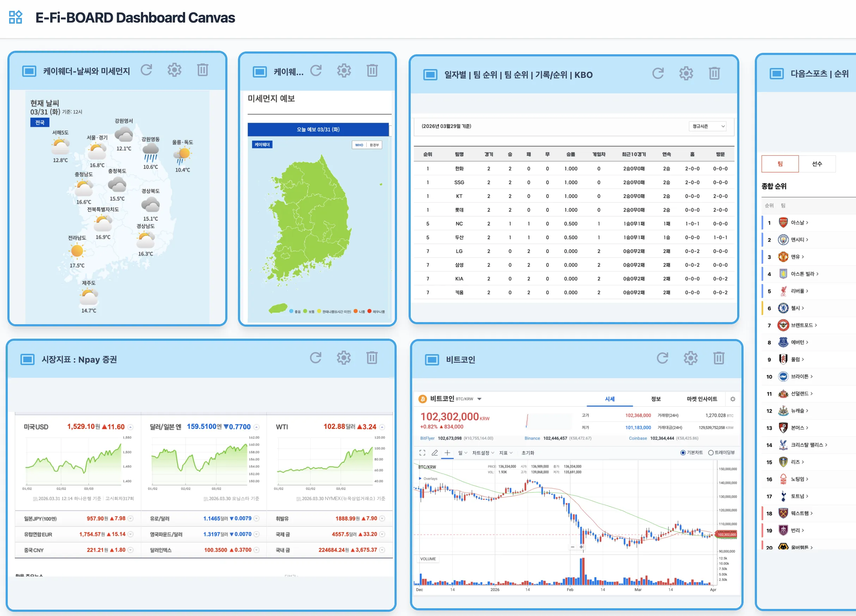Select the 정보 tab in bitcoin panel
The height and width of the screenshot is (616, 856).
(656, 399)
